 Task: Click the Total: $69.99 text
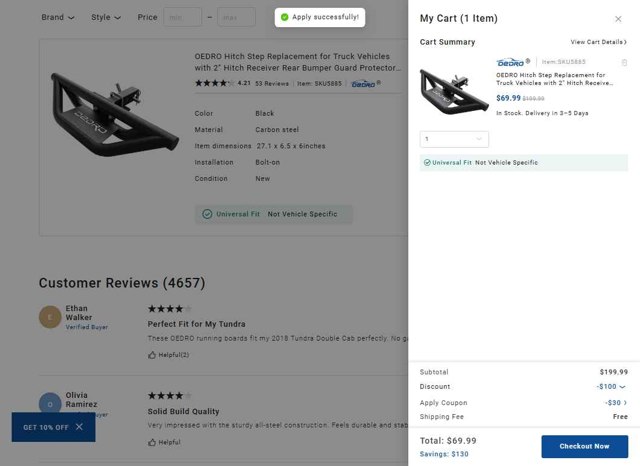pos(448,441)
